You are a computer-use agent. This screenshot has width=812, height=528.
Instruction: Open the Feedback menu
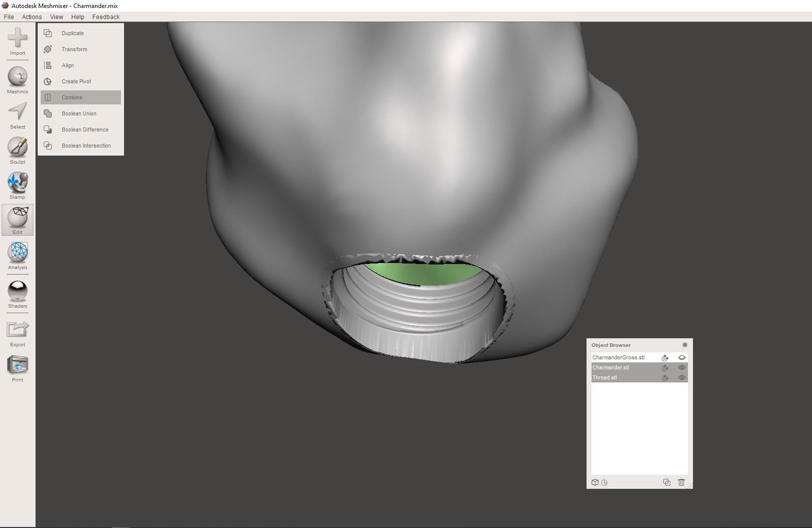106,17
